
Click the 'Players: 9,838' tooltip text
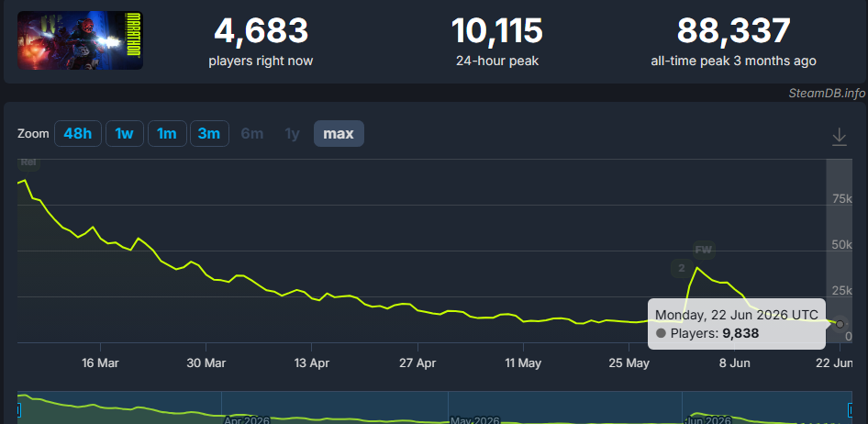[x=714, y=333]
